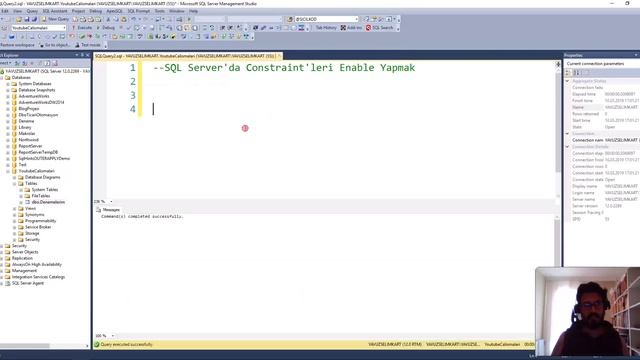
Task: Select the Service Broker folder
Action: pos(38,227)
